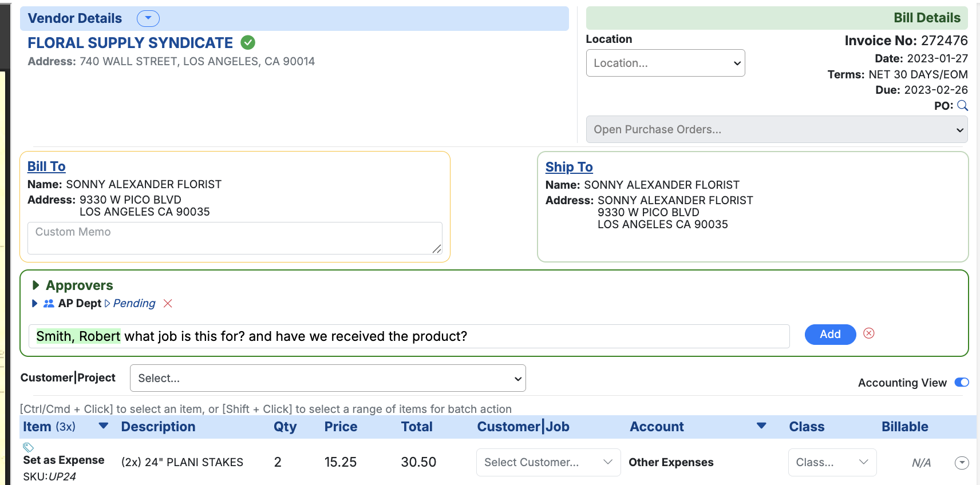Open the Account column header dropdown arrow
This screenshot has height=485, width=980.
pyautogui.click(x=761, y=426)
